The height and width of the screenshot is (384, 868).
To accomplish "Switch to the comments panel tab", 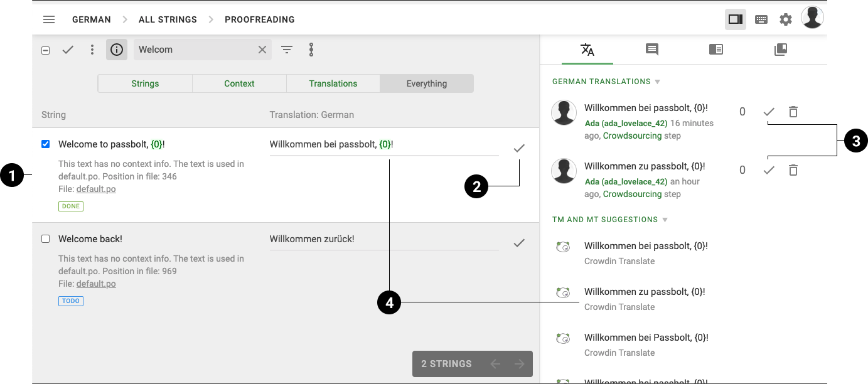I will coord(652,50).
